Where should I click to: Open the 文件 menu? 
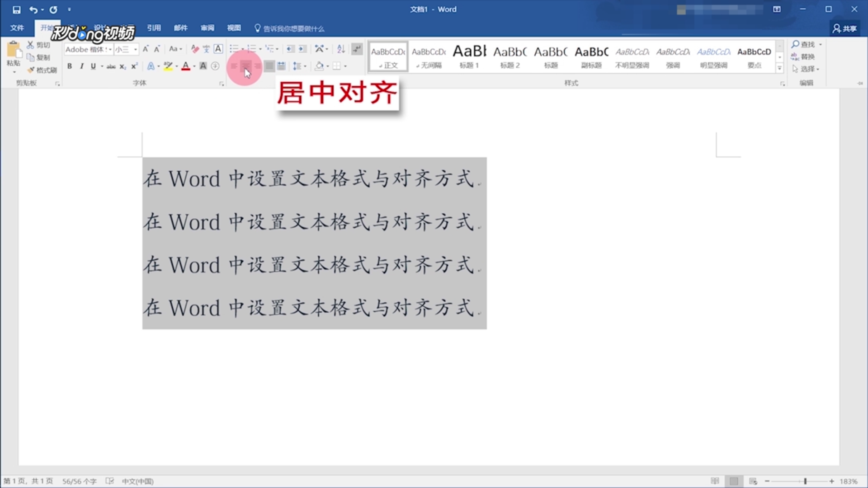click(x=17, y=28)
